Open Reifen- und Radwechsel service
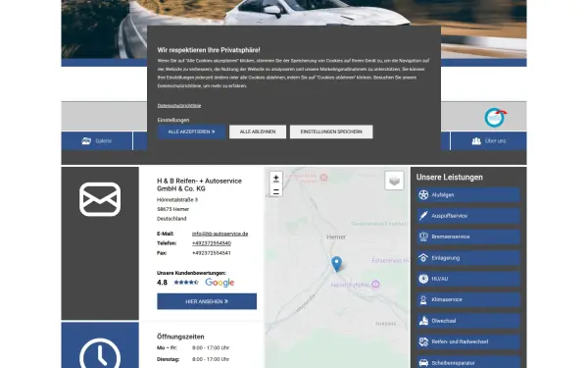 point(468,342)
